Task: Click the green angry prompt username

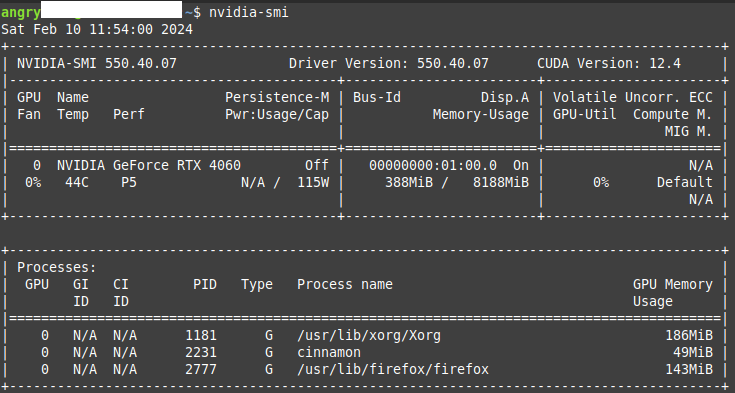Action: coord(21,13)
